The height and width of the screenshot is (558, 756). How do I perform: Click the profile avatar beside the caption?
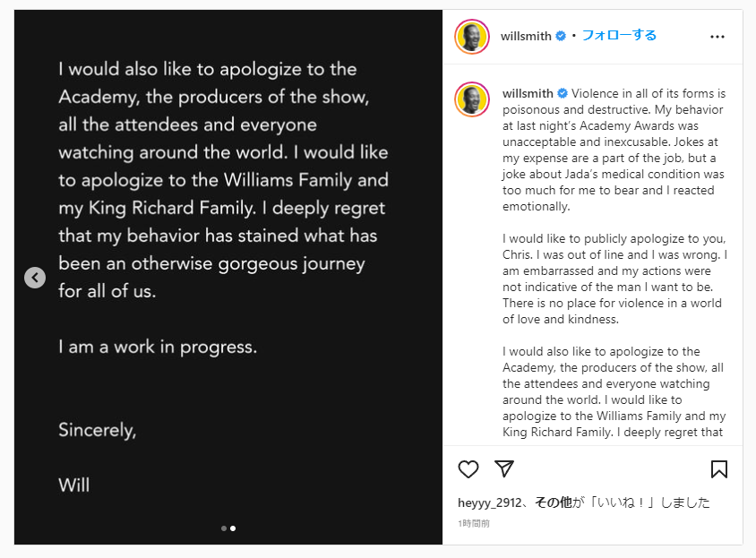pyautogui.click(x=472, y=99)
